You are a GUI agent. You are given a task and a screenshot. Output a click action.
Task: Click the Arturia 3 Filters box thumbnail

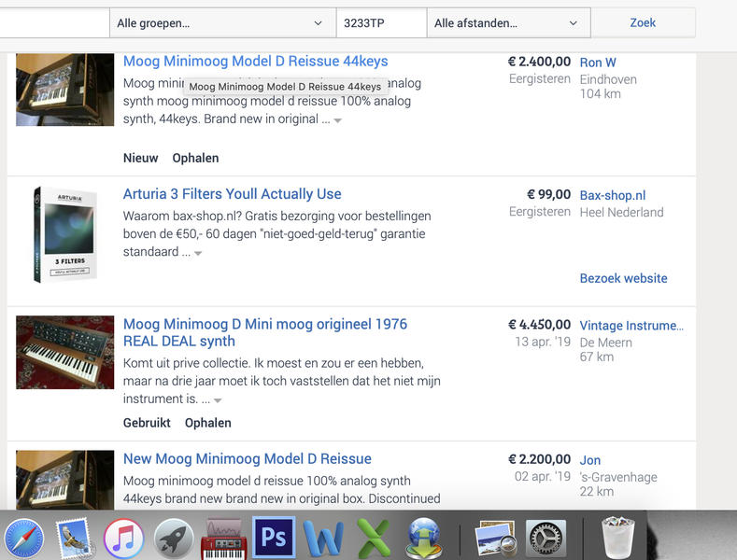64,234
